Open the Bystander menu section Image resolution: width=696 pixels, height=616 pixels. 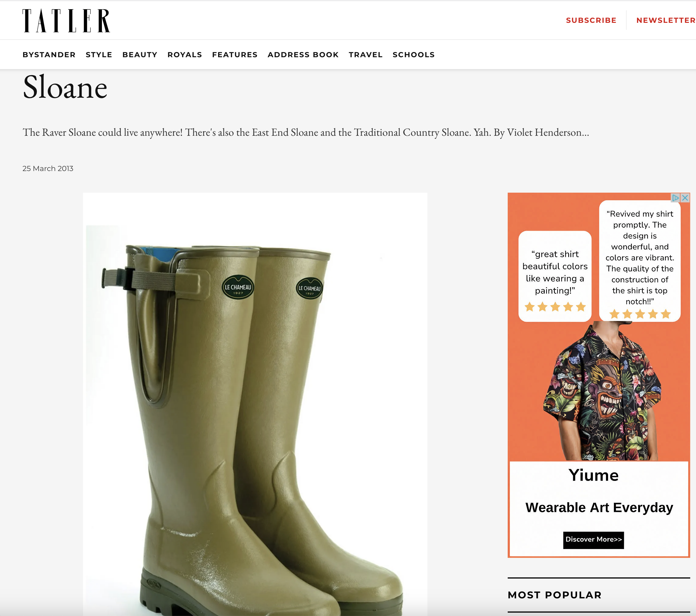[x=49, y=55]
